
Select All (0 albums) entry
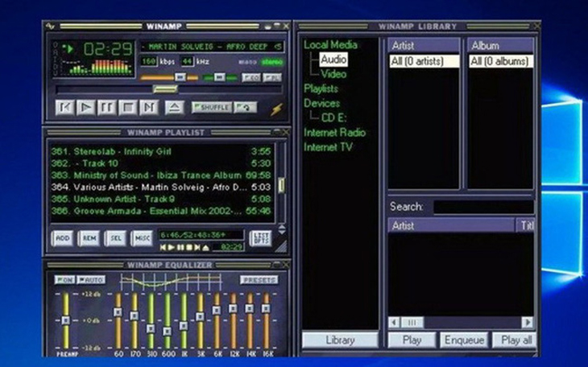pyautogui.click(x=501, y=61)
